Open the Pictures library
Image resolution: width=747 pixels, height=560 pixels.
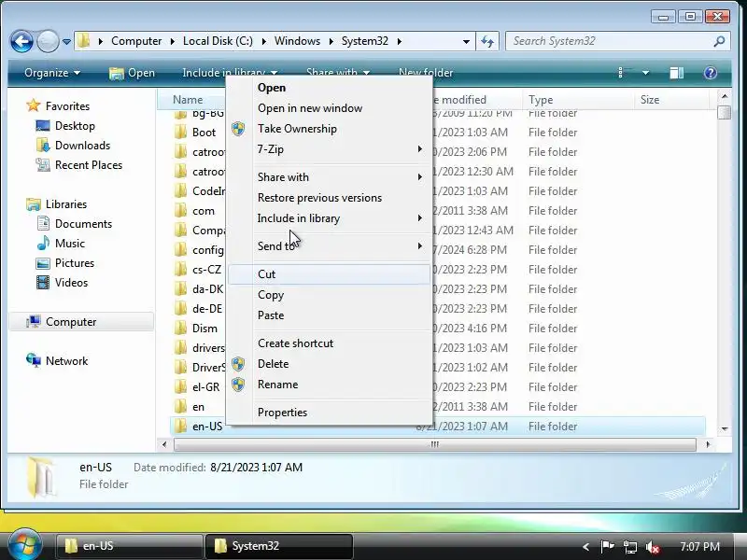[x=75, y=262]
